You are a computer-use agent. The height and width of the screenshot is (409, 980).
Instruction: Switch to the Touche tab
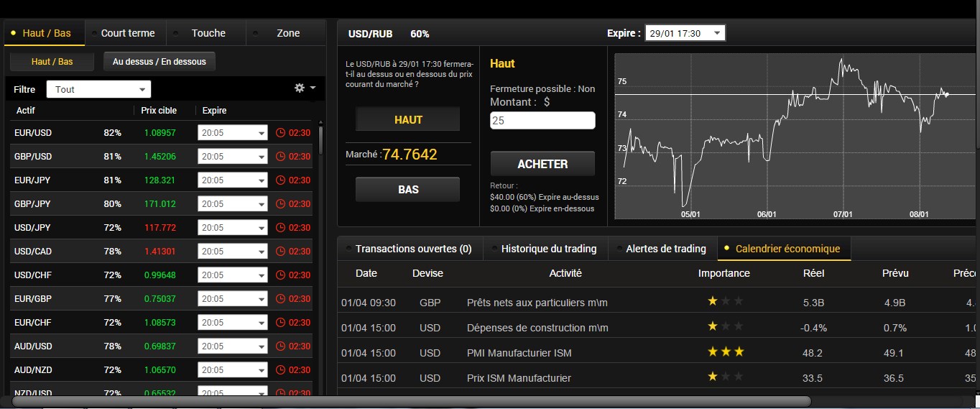[x=207, y=33]
